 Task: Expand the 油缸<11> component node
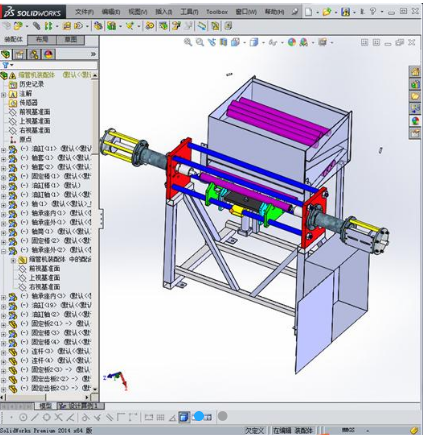(4, 150)
